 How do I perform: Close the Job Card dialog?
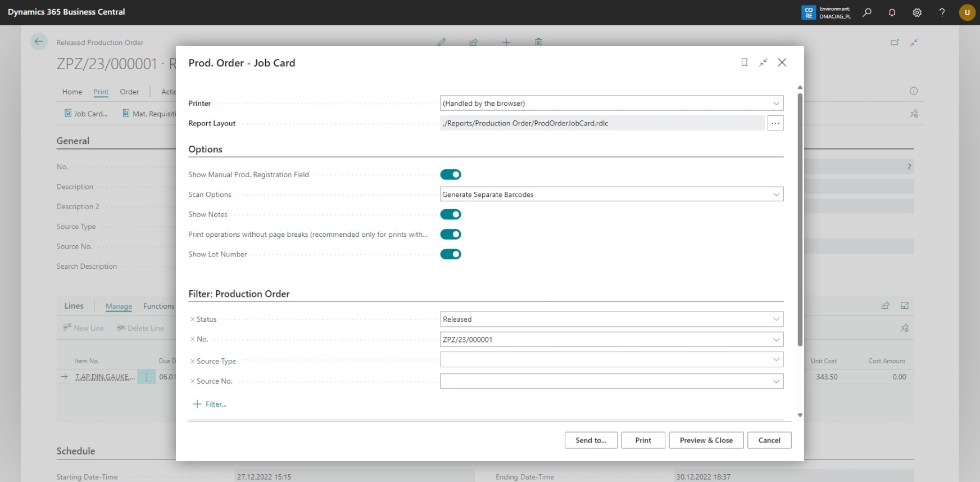coord(782,62)
